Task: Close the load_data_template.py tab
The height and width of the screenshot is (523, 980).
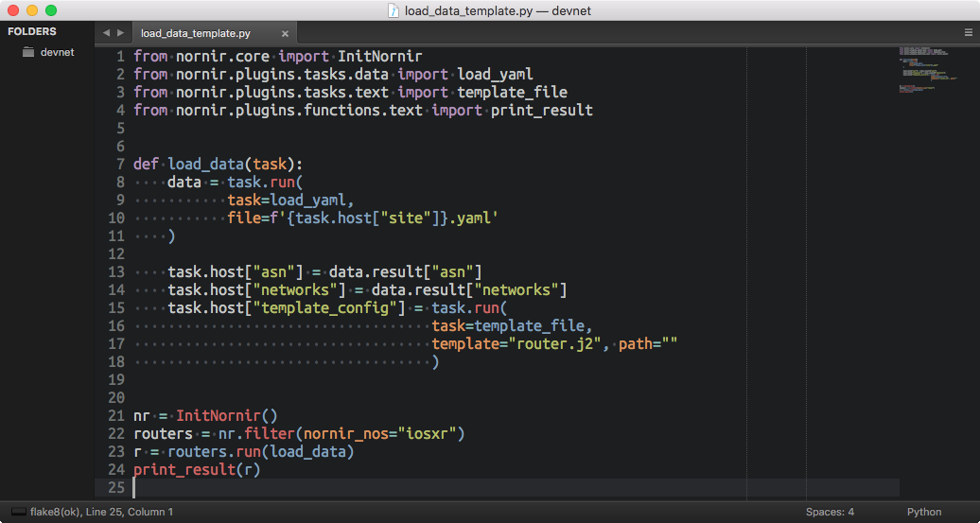Action: click(x=285, y=34)
